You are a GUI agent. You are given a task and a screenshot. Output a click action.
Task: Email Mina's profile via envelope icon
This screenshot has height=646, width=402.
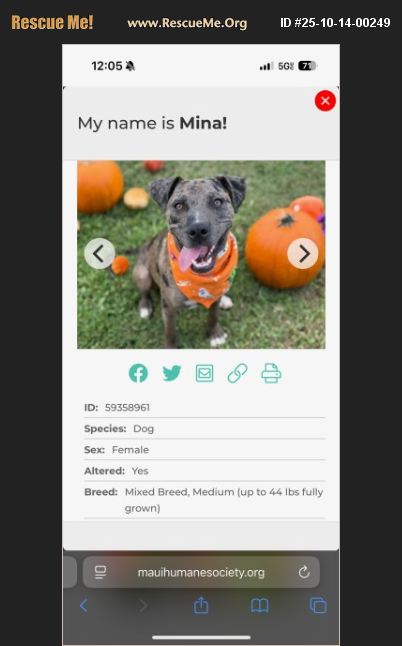coord(204,373)
